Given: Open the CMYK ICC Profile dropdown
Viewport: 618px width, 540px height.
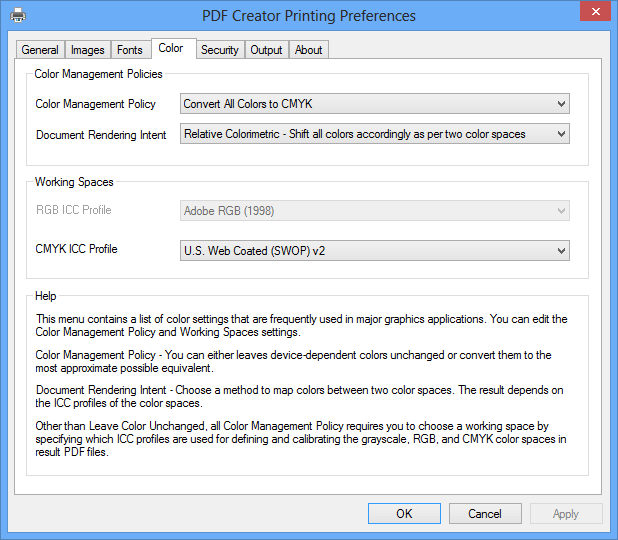Looking at the screenshot, I should click(375, 251).
